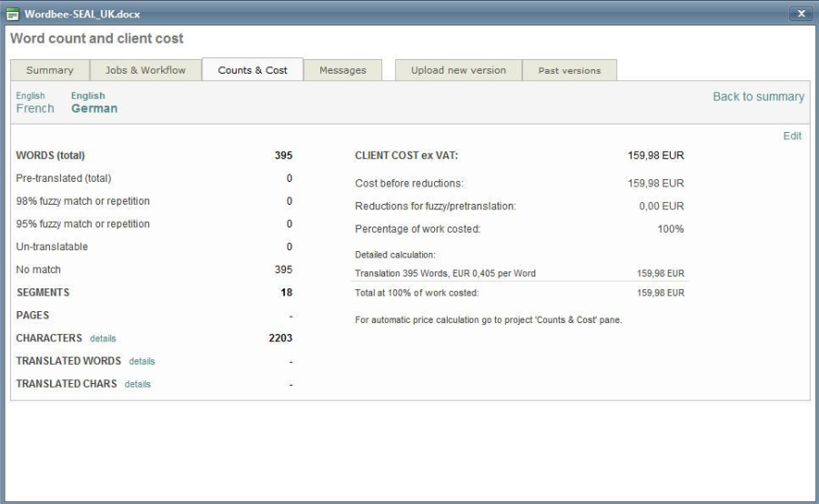Click the Edit link above client cost
This screenshot has height=504, width=819.
tap(792, 136)
